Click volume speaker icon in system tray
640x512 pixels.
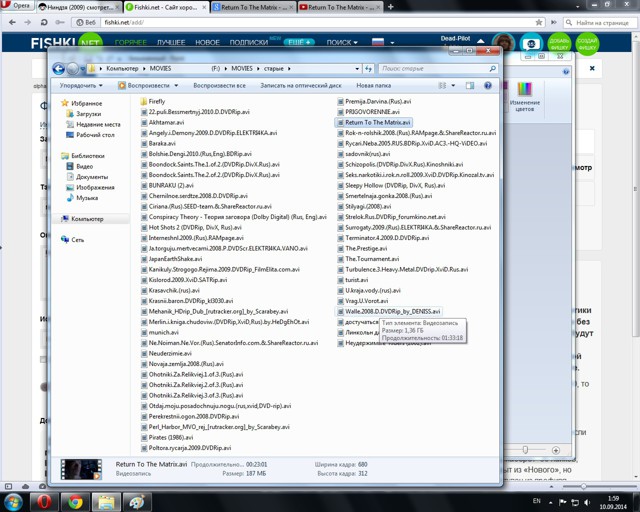point(587,502)
